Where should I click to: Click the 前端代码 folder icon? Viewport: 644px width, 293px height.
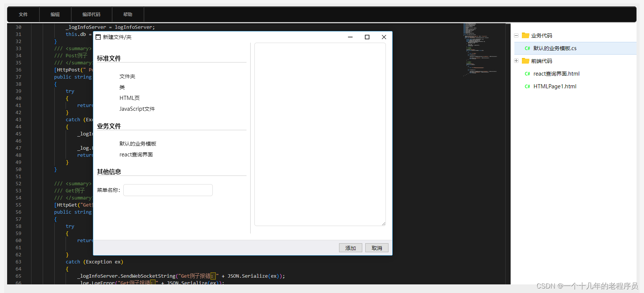coord(526,61)
